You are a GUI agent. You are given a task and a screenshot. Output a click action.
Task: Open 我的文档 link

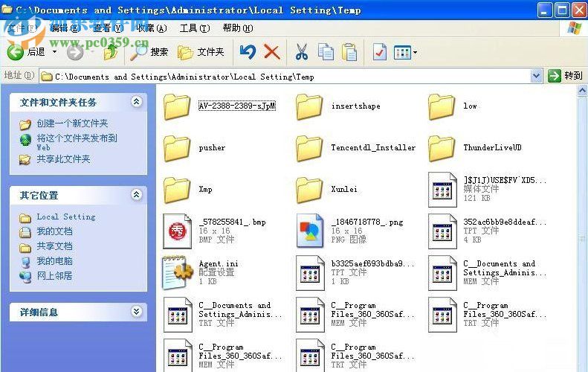[x=54, y=231]
